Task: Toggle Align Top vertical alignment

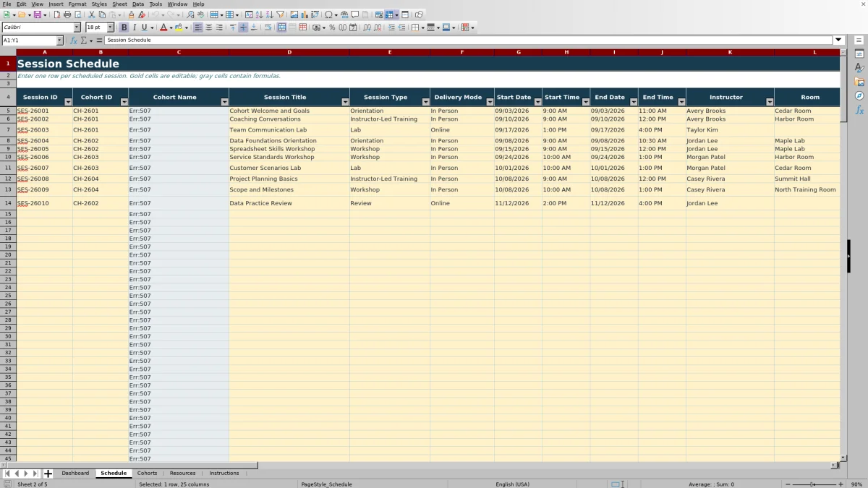Action: click(x=233, y=27)
